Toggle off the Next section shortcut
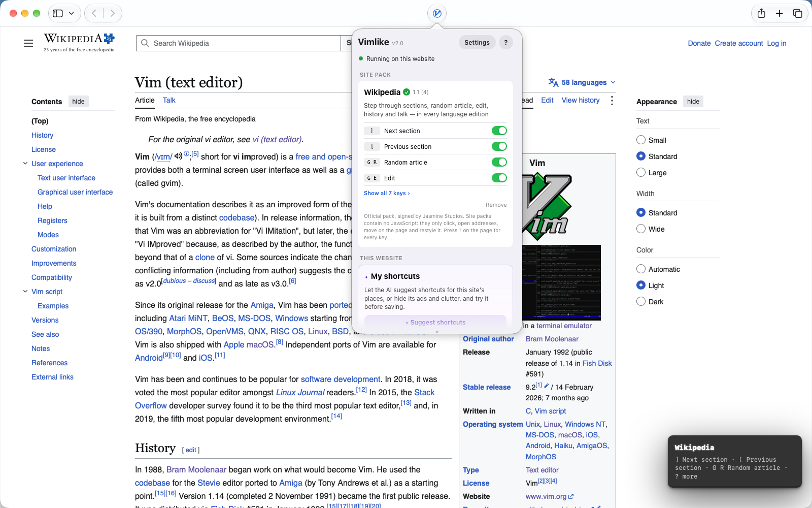Screen dimensions: 812x508 click(x=499, y=131)
